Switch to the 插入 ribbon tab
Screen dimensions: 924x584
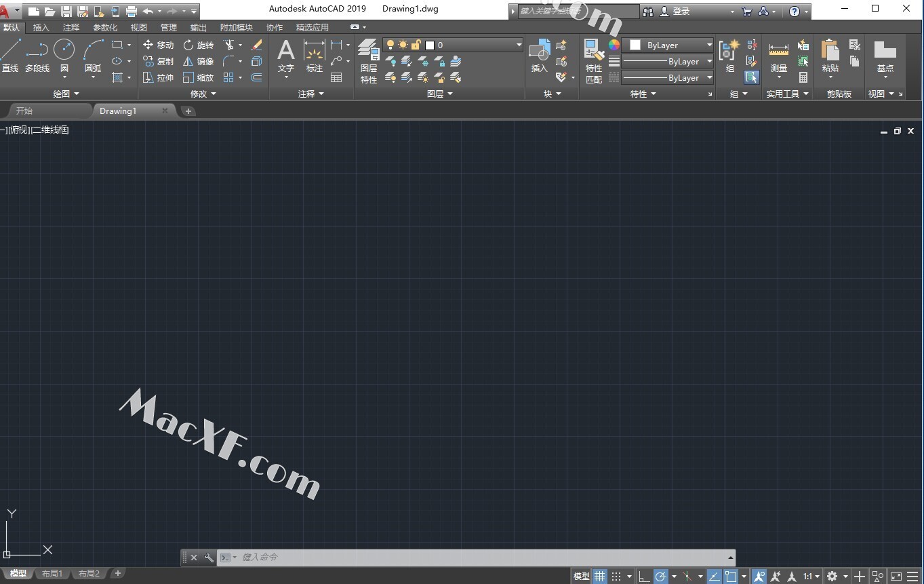pyautogui.click(x=41, y=27)
